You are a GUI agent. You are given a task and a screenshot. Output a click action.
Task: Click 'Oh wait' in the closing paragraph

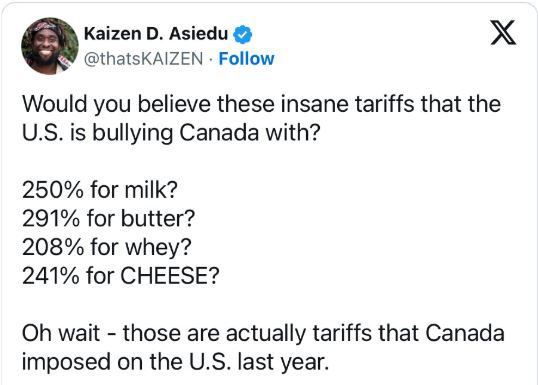pyautogui.click(x=61, y=333)
